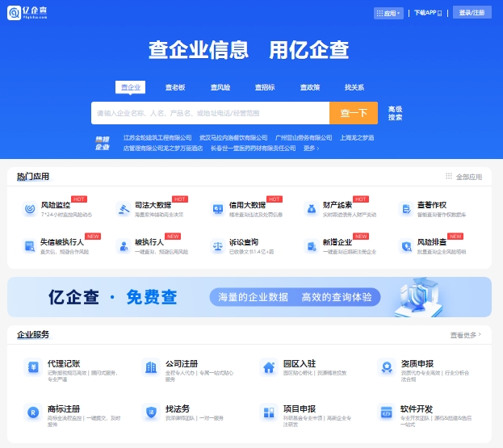Open the 被执行人 person icon
This screenshot has width=503, height=448.
coord(124,246)
